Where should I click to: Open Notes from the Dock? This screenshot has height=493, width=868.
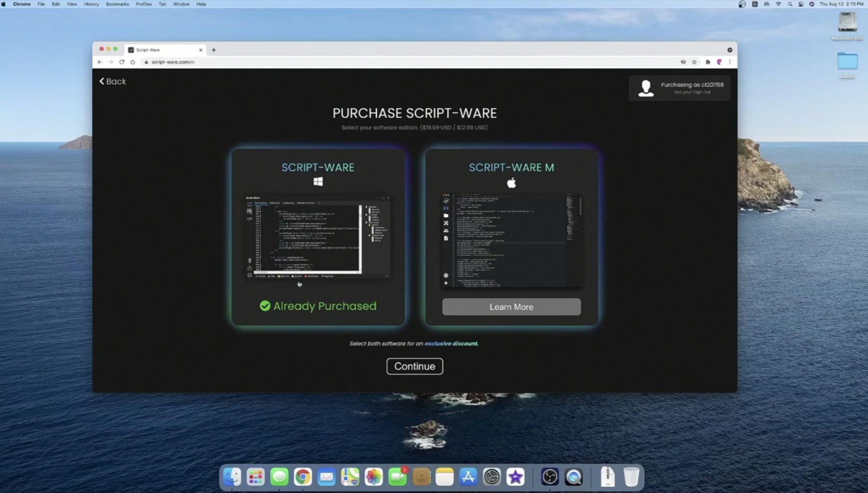(444, 477)
